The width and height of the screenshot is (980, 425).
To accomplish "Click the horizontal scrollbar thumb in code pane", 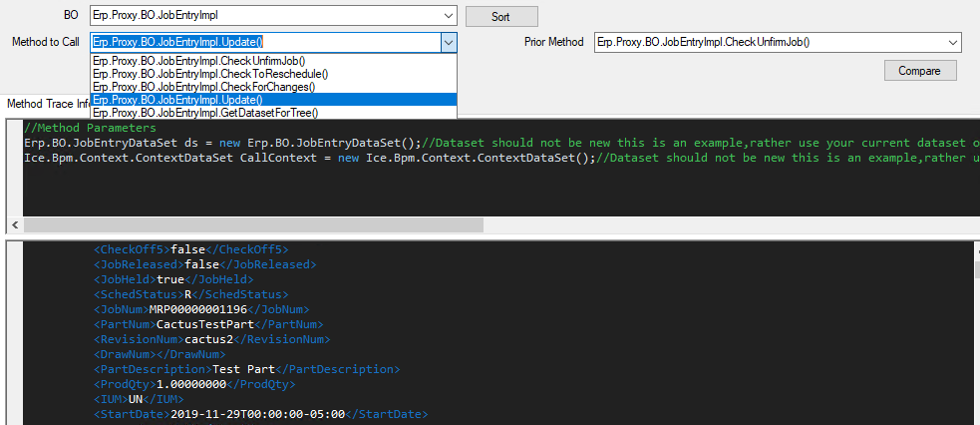I will tap(253, 225).
